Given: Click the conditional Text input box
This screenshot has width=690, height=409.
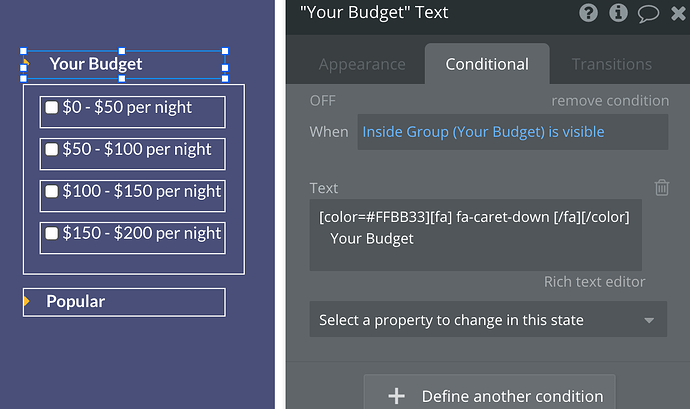Looking at the screenshot, I should [x=475, y=235].
